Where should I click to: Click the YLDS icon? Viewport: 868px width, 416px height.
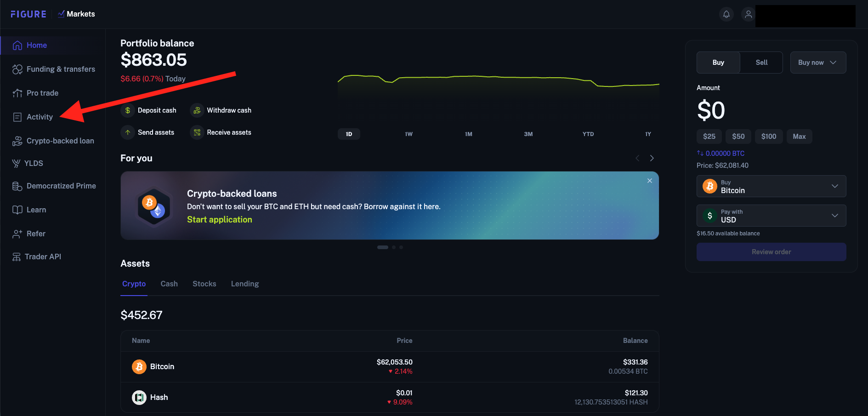tap(16, 163)
